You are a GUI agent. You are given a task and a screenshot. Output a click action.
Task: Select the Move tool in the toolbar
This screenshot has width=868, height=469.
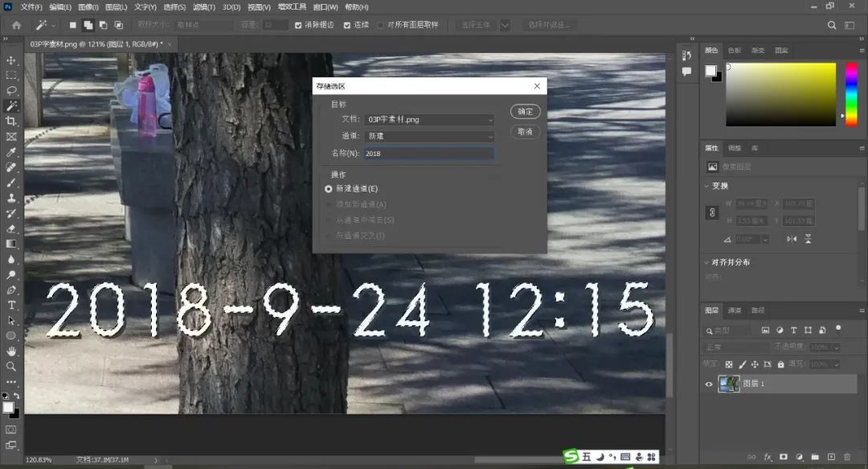[11, 60]
